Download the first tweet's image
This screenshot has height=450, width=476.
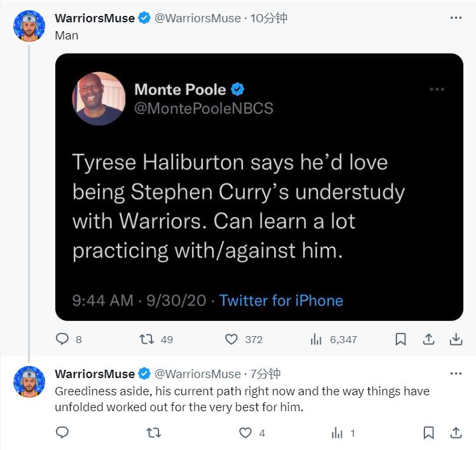pos(456,339)
